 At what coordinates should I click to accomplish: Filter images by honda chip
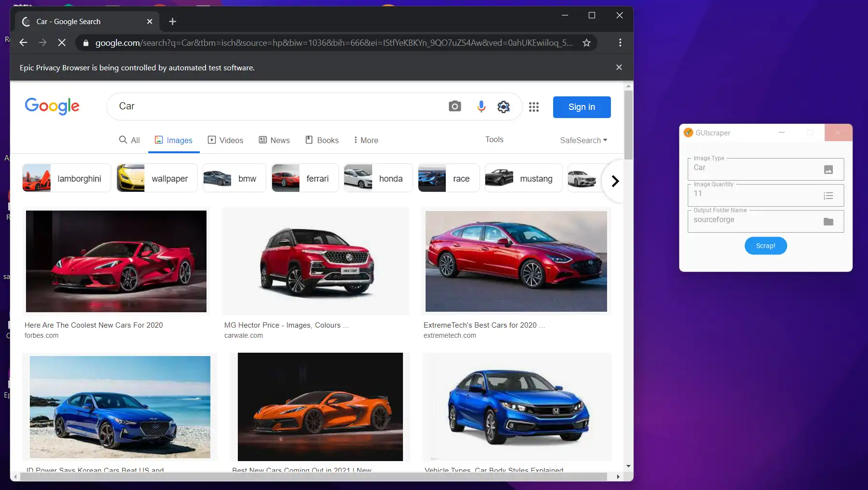[x=378, y=178]
